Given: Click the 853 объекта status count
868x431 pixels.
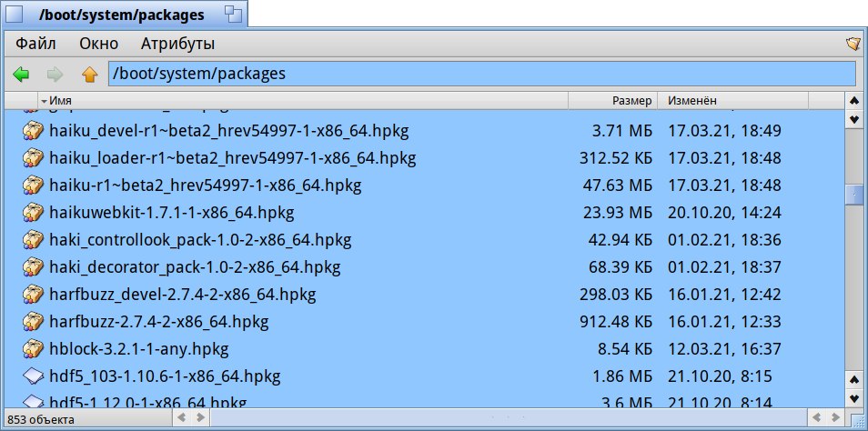Looking at the screenshot, I should tap(40, 419).
